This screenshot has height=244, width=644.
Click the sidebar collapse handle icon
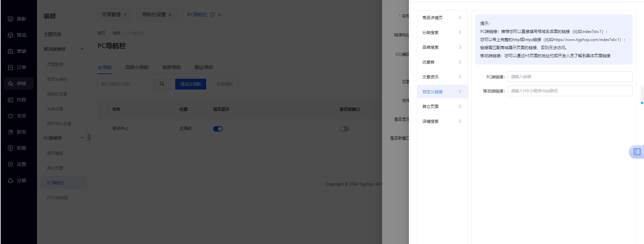[89, 137]
